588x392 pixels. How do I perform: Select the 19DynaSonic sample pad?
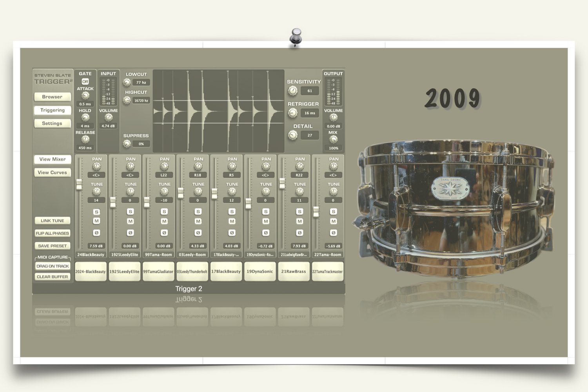point(260,272)
